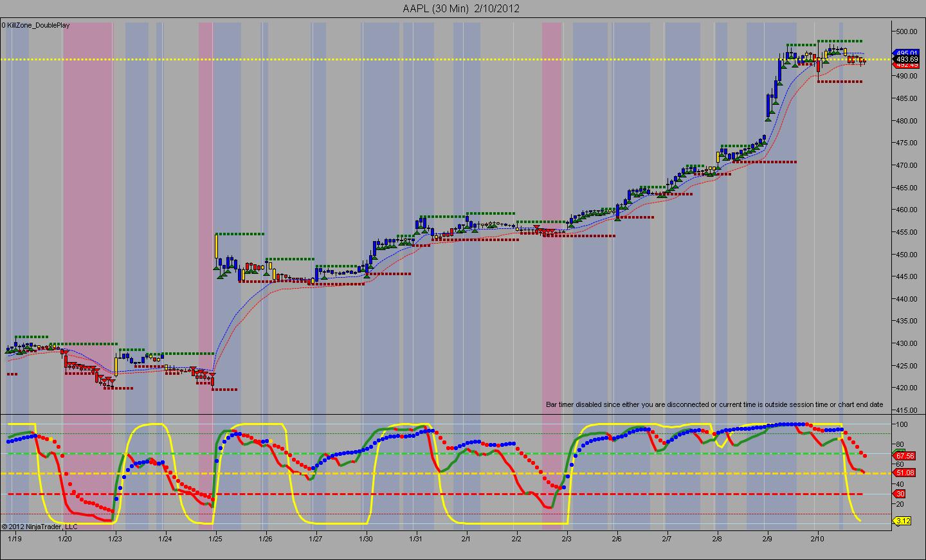
Task: Click the 2/3 date label
Action: (566, 538)
